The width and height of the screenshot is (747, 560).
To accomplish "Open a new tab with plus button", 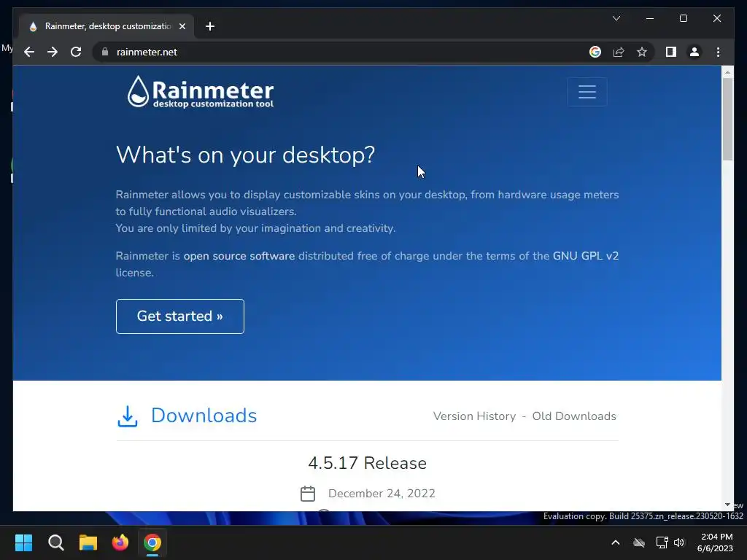I will (x=210, y=26).
